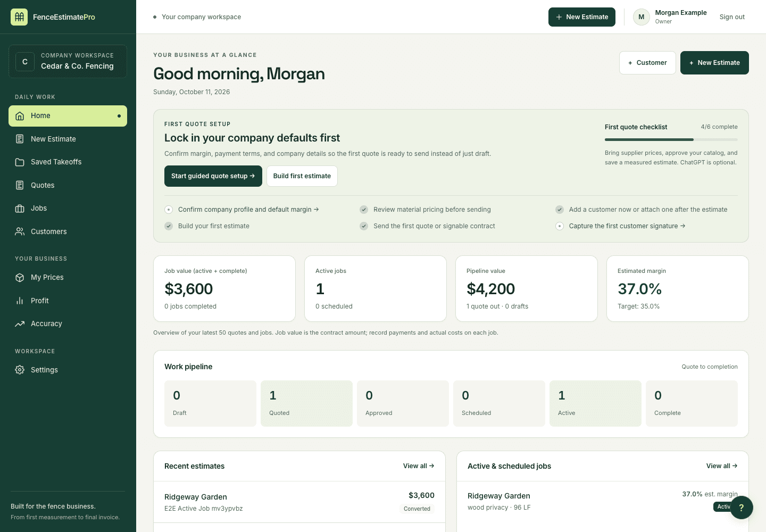The height and width of the screenshot is (532, 766).
Task: View all active & scheduled jobs
Action: pos(722,466)
